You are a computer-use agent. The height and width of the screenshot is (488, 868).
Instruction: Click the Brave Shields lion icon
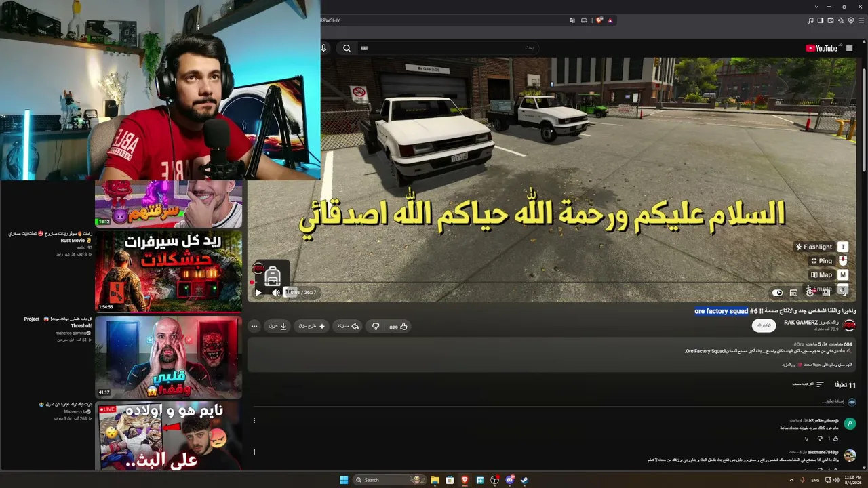pyautogui.click(x=599, y=20)
